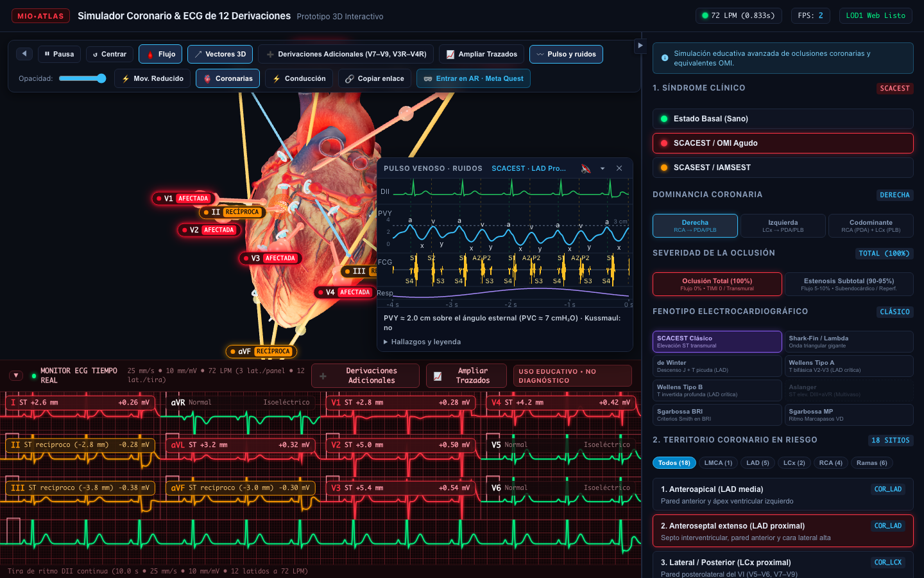Toggle the Coronarias layer
This screenshot has width=924, height=578.
pyautogui.click(x=228, y=78)
